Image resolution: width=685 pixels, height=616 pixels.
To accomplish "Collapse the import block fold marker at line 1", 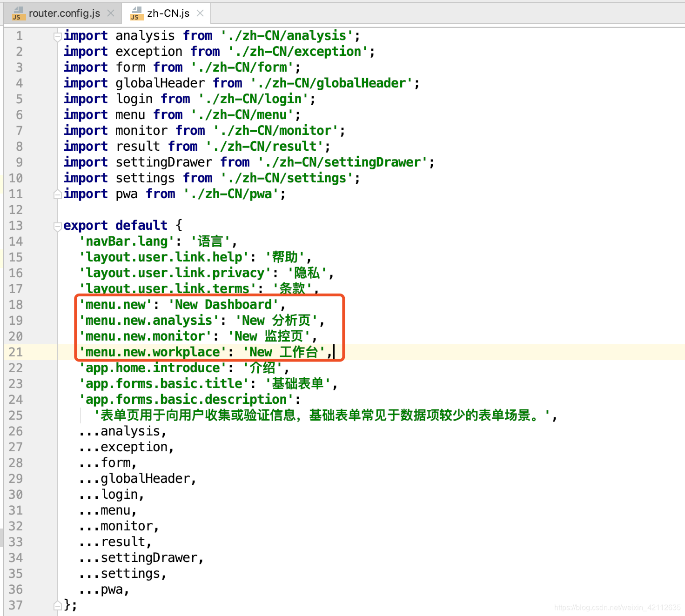I will (x=58, y=36).
